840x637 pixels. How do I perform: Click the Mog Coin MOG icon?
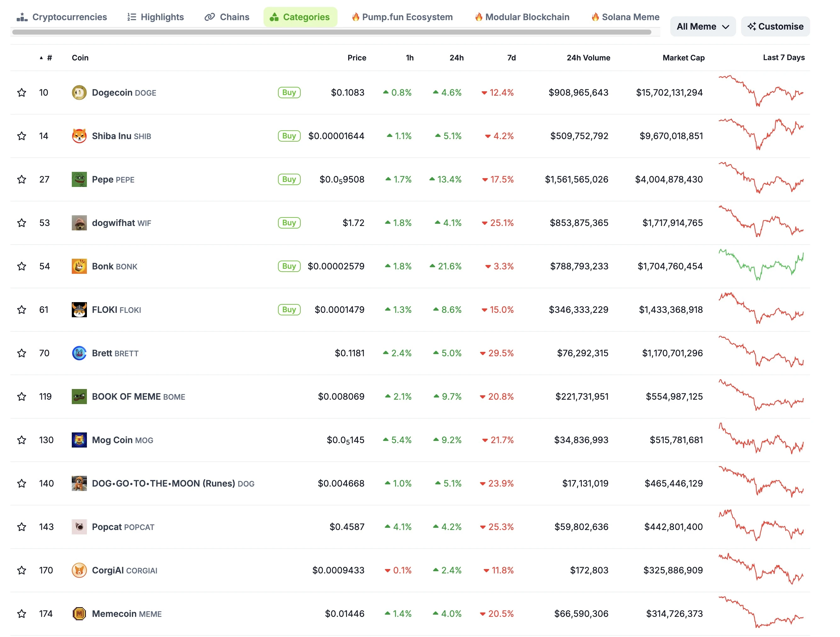pos(79,440)
